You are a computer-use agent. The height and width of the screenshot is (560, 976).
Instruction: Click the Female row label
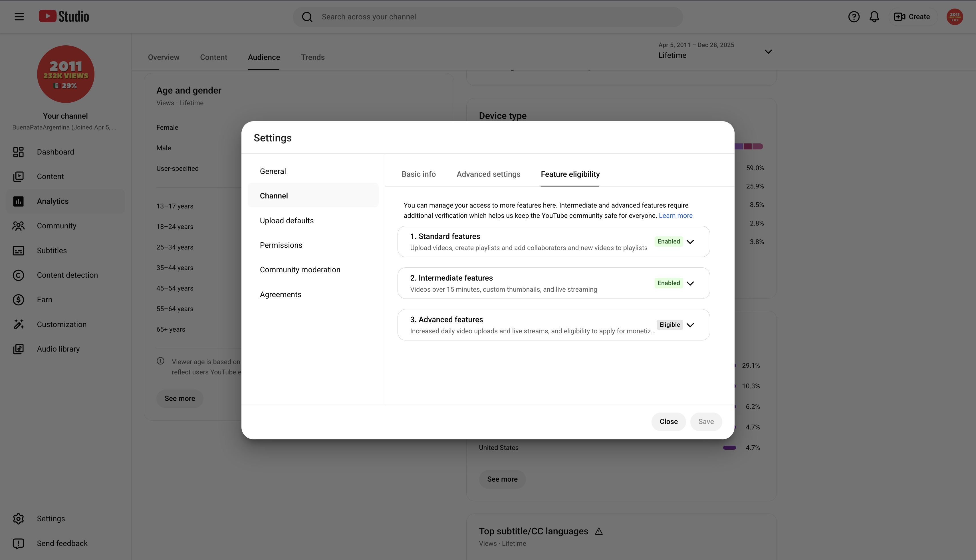click(167, 127)
